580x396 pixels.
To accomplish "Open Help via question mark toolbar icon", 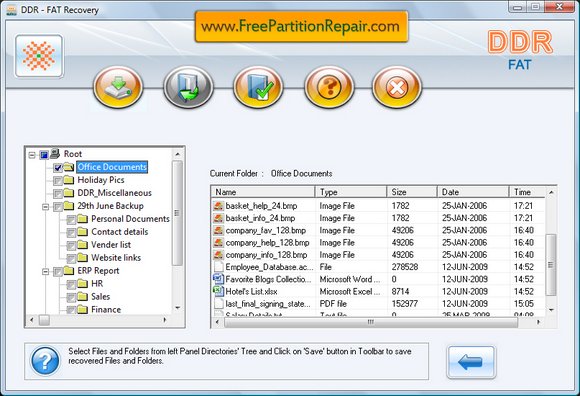I will 329,87.
